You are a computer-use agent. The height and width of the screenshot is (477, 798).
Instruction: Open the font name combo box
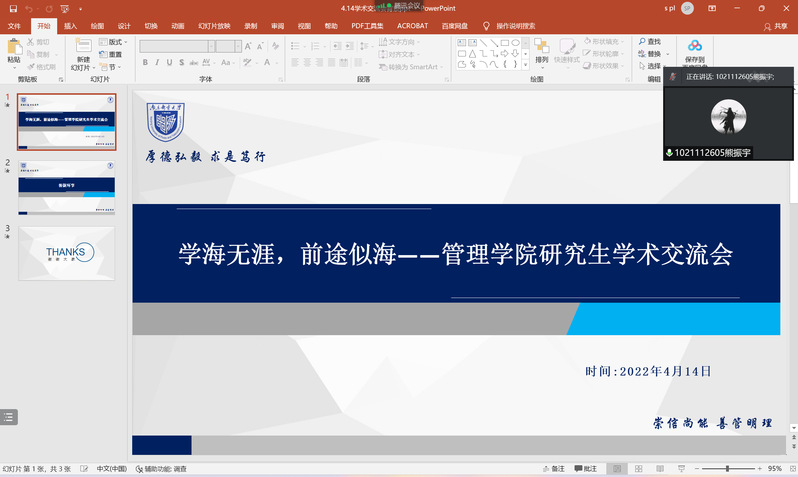point(176,46)
